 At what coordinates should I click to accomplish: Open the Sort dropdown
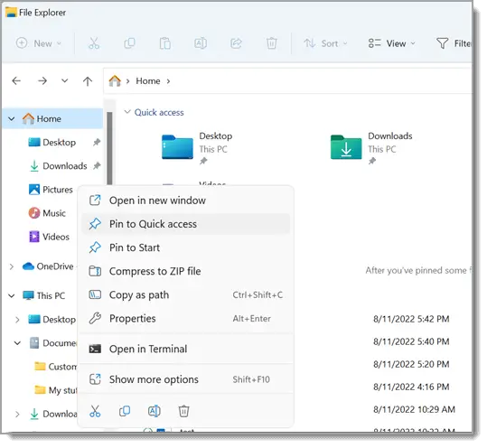coord(325,43)
